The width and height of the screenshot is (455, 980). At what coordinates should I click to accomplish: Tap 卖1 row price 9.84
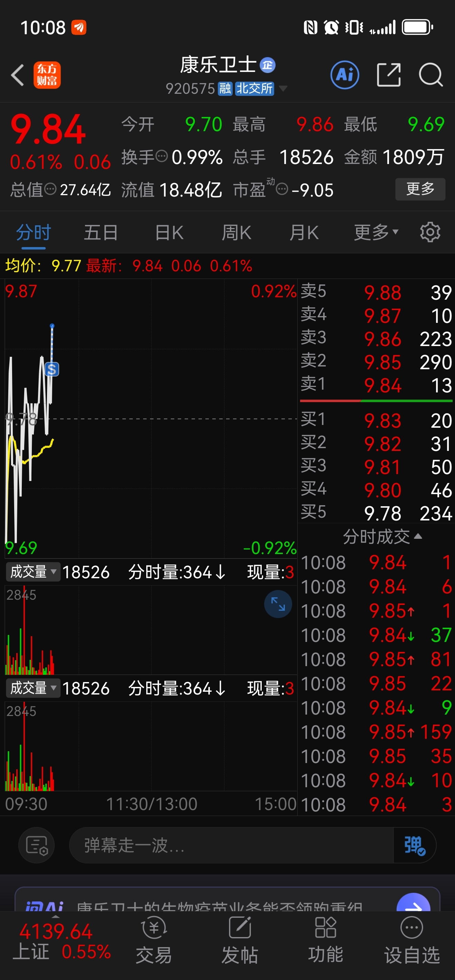coord(382,385)
